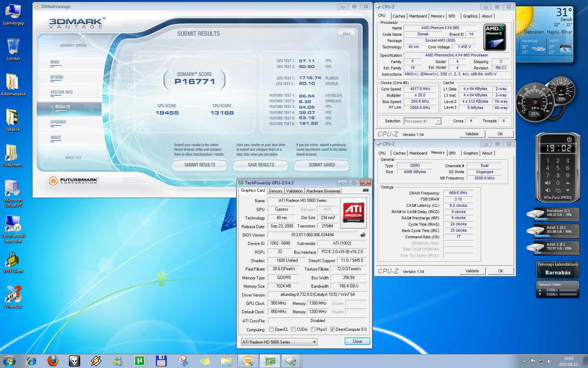Click Rendszer (C:) drive usage bar gadget
Screen dimensions: 588x368
(x=553, y=214)
